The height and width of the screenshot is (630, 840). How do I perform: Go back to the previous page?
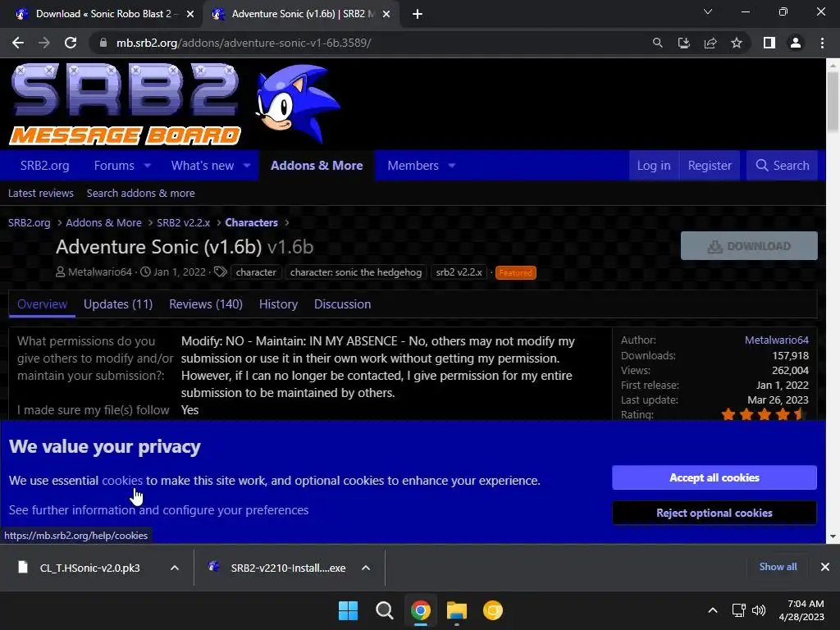18,43
